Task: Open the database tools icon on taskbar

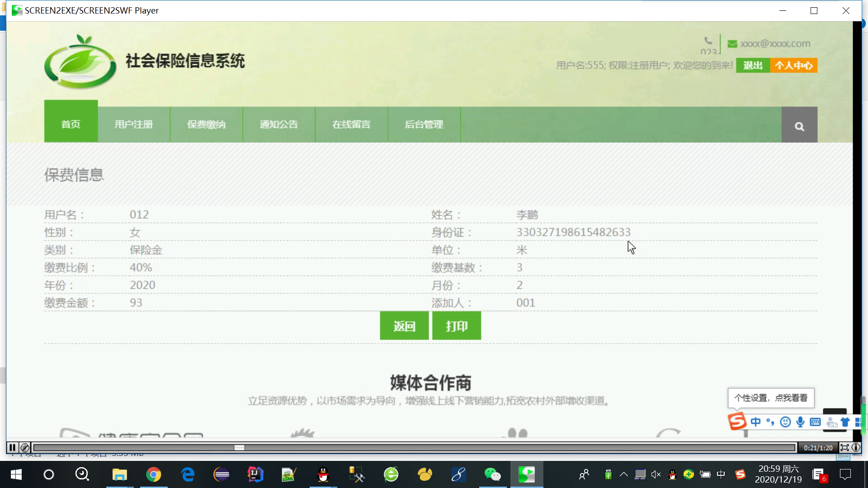Action: pos(357,474)
